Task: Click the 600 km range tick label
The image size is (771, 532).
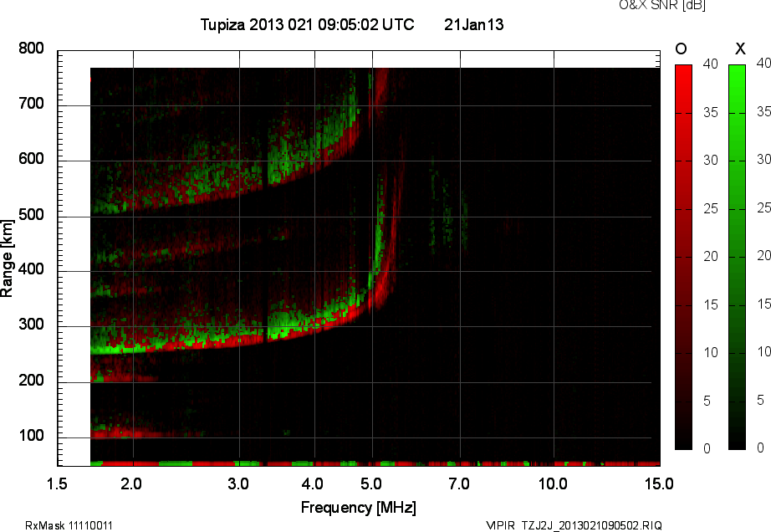Action: click(31, 159)
